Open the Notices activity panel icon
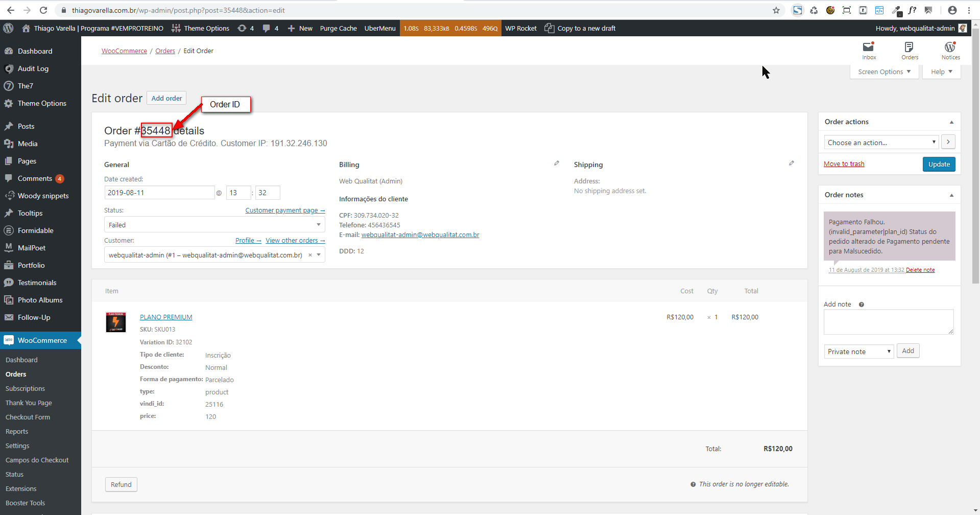 point(950,51)
